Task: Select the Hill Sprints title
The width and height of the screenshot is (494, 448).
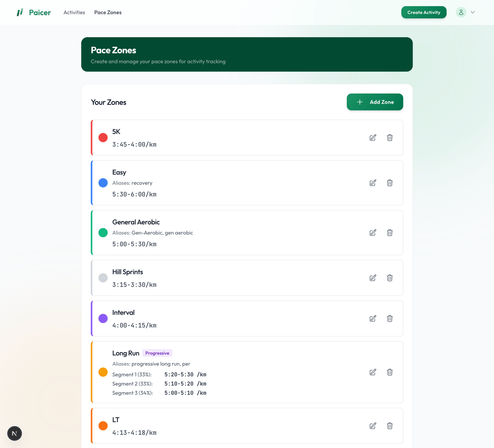Action: click(x=128, y=272)
